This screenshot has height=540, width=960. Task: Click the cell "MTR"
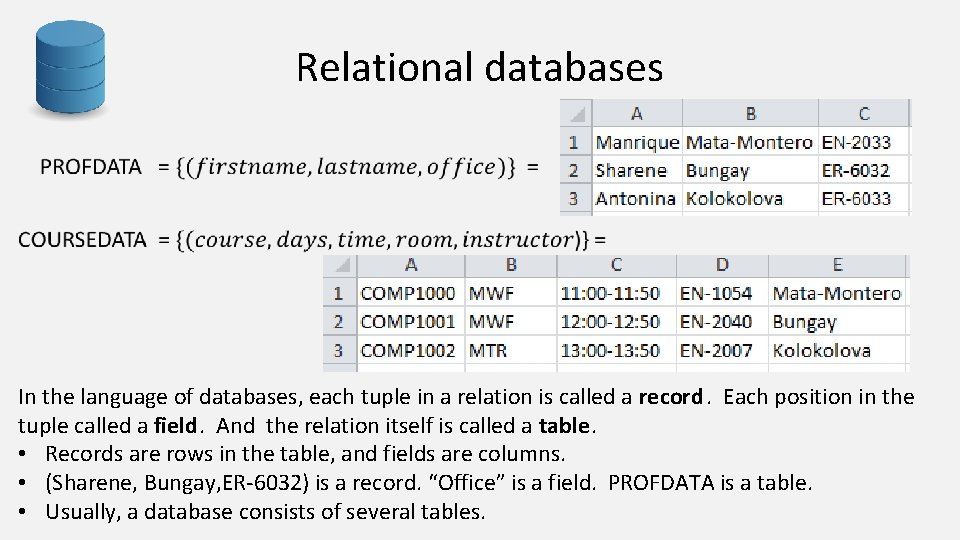511,350
